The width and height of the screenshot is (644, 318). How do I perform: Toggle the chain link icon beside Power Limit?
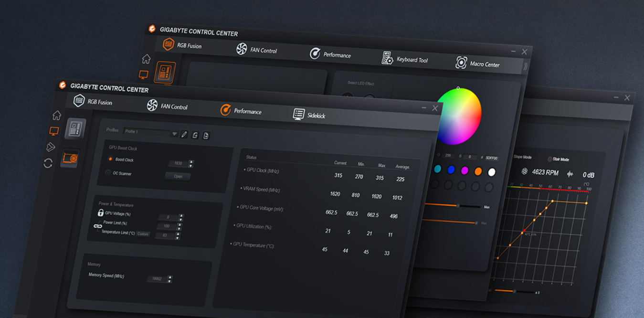[x=98, y=225]
